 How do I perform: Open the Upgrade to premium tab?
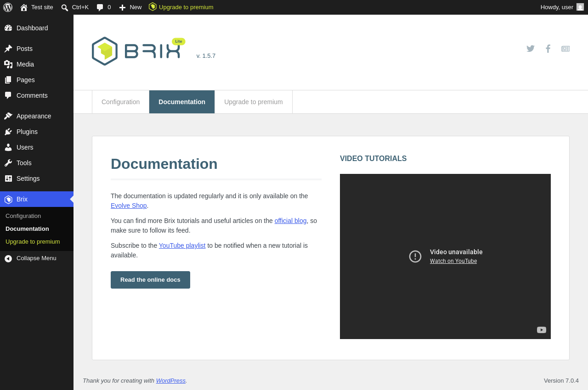[x=254, y=102]
